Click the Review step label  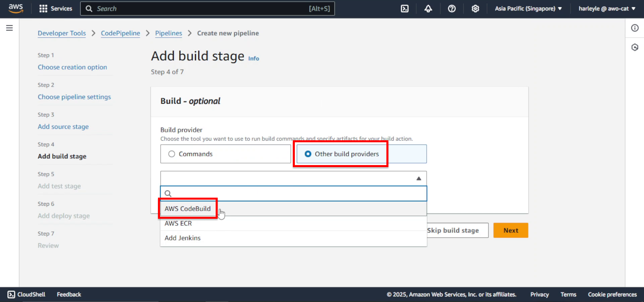(48, 246)
